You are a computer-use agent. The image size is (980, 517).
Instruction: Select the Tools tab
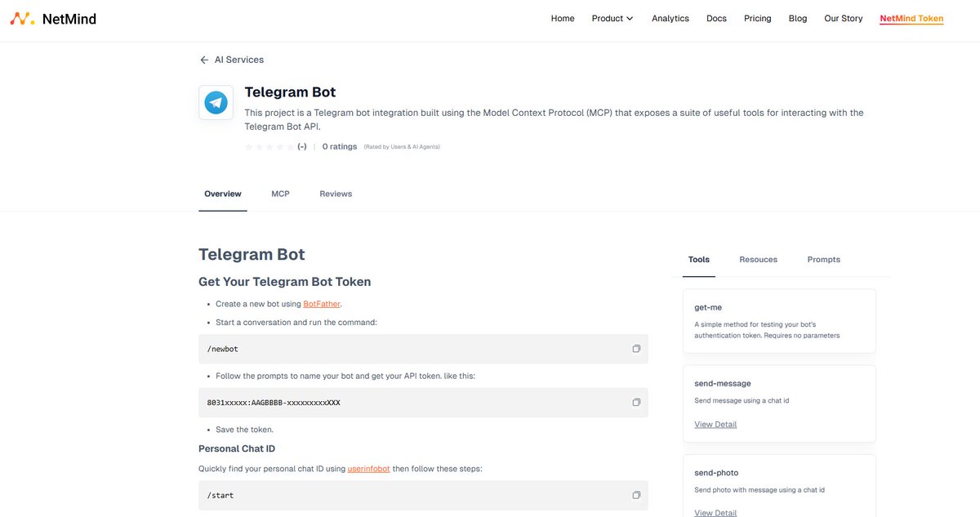[699, 260]
